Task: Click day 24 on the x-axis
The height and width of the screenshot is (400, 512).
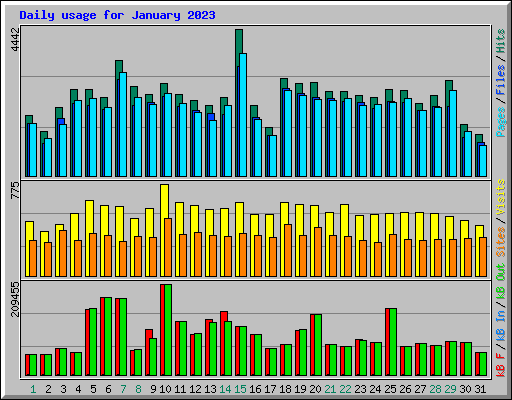Action: pos(375,389)
